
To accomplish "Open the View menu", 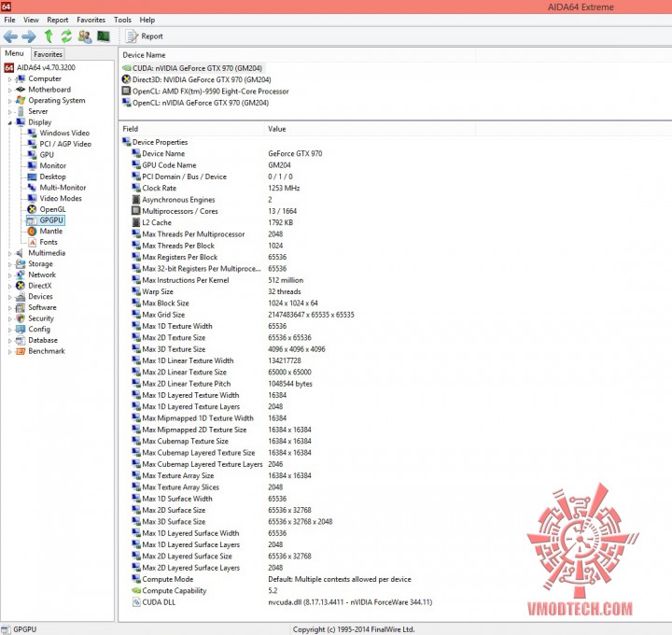I will 31,20.
